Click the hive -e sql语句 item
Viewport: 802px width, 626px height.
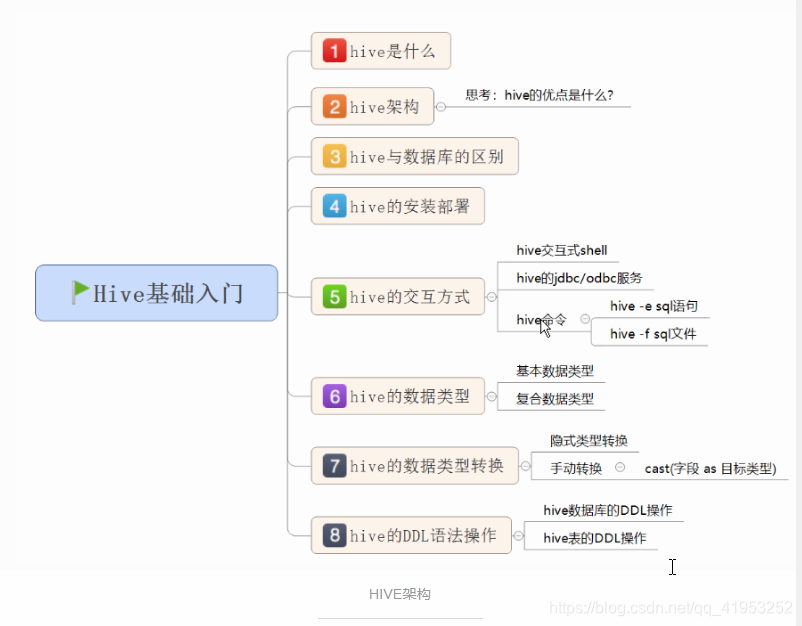pyautogui.click(x=654, y=306)
